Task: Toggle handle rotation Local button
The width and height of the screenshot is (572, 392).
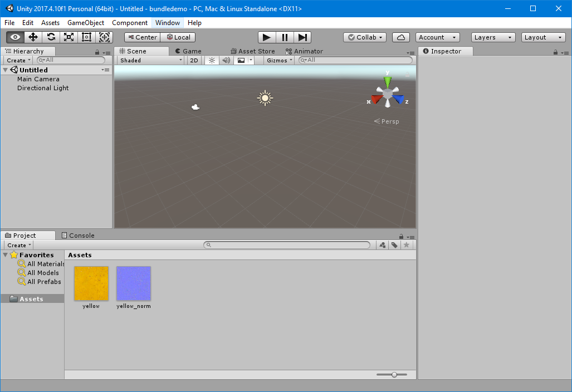Action: point(178,37)
